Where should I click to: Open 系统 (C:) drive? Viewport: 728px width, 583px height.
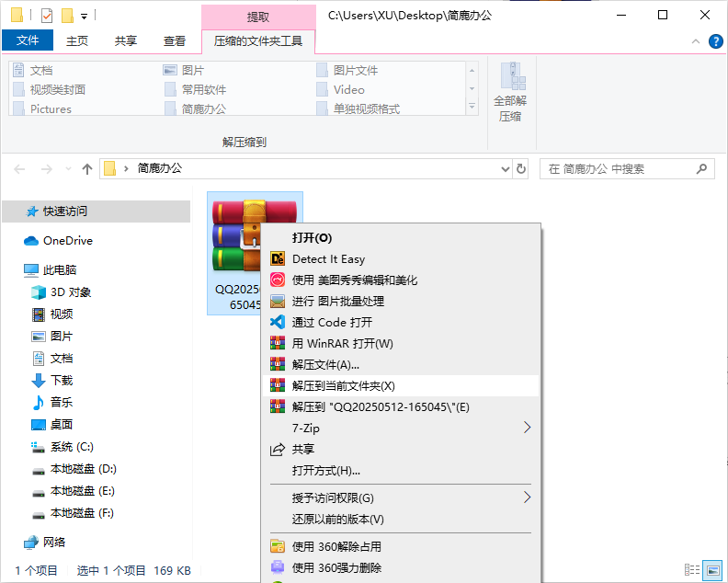coord(63,447)
